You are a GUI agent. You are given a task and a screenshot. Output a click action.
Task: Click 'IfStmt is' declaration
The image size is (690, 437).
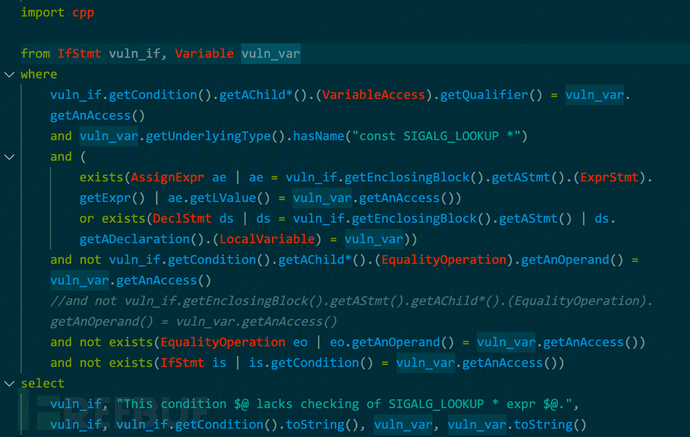pos(194,363)
